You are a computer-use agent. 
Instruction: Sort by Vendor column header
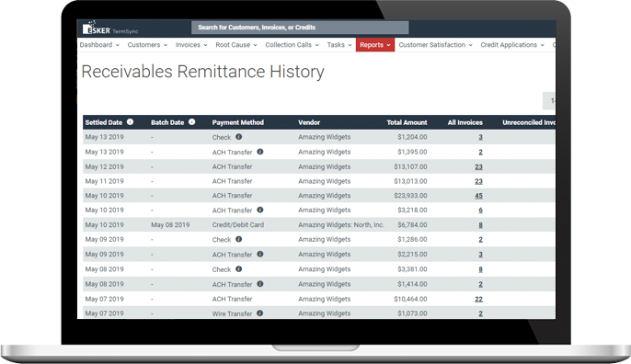coord(309,122)
